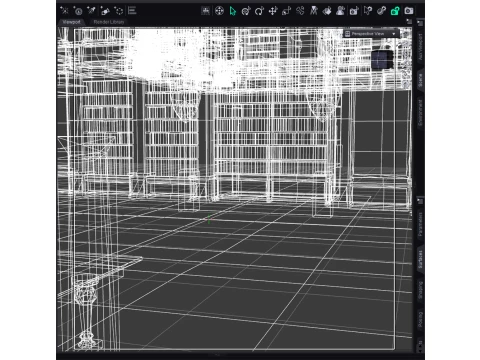Click the create new spotlight icon
The width and height of the screenshot is (480, 360).
tap(91, 11)
